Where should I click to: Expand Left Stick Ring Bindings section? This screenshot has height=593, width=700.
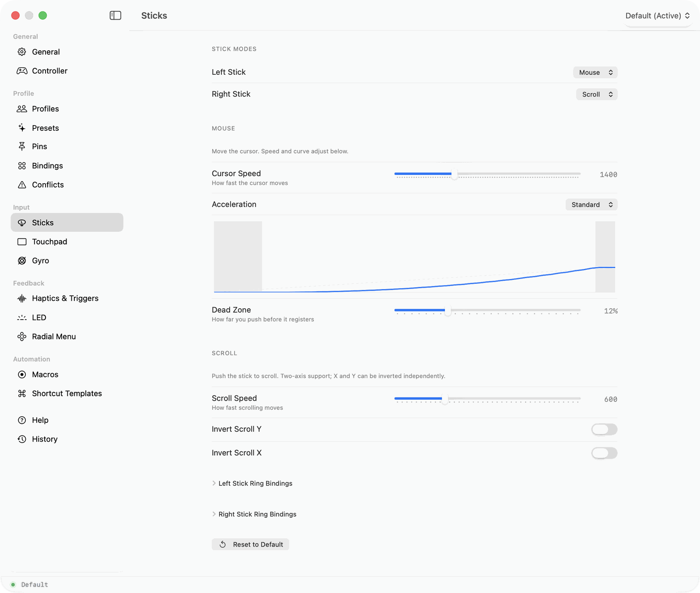(x=252, y=483)
